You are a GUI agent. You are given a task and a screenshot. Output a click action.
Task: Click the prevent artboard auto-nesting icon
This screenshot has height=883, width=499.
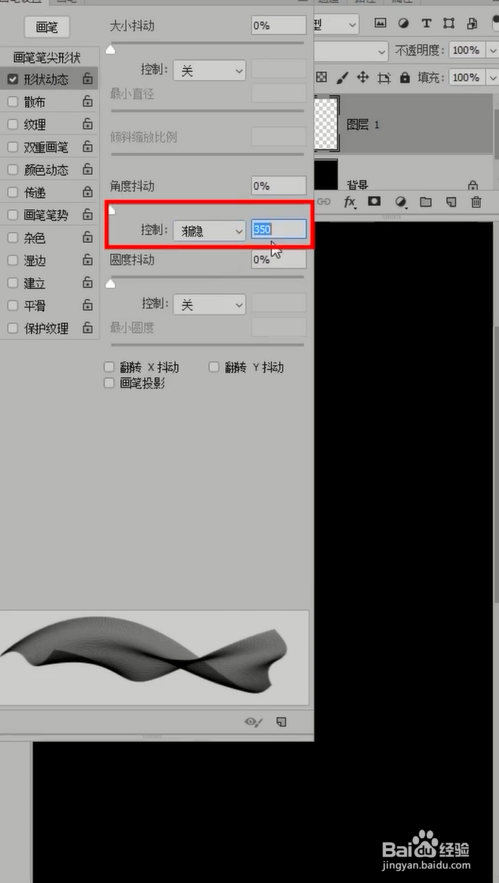pos(384,77)
